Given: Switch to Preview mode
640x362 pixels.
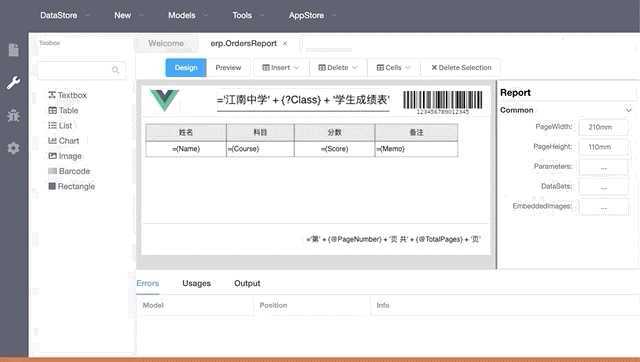Looking at the screenshot, I should [x=228, y=68].
